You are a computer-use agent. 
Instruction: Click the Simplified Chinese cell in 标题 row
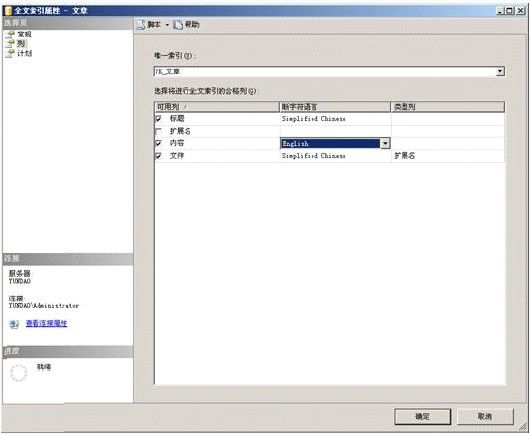click(x=335, y=119)
